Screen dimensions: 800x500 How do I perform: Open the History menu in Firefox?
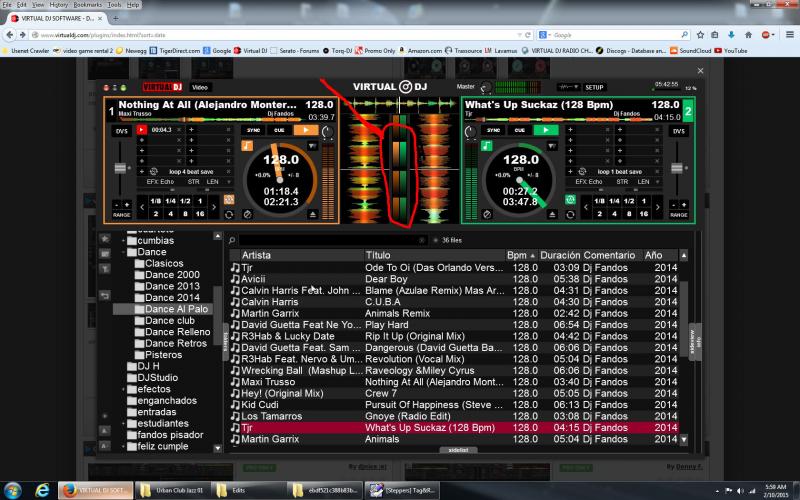tap(59, 5)
